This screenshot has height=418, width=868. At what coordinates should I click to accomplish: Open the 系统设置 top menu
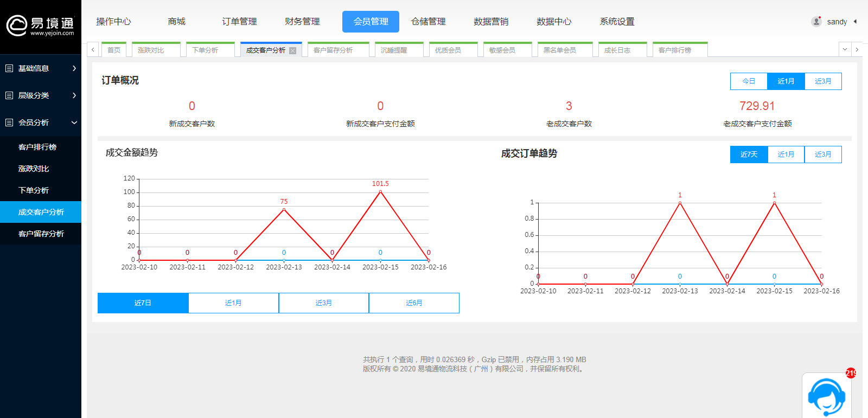617,22
